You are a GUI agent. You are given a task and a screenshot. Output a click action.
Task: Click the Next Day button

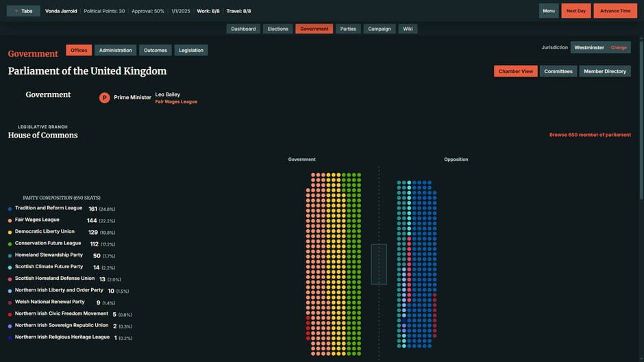pyautogui.click(x=575, y=11)
